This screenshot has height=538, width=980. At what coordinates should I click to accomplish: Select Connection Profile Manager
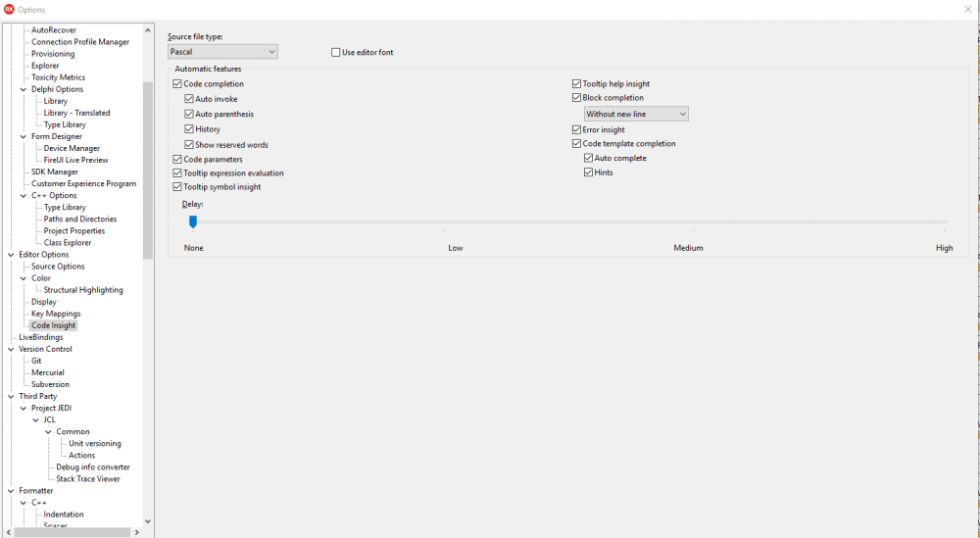(80, 42)
